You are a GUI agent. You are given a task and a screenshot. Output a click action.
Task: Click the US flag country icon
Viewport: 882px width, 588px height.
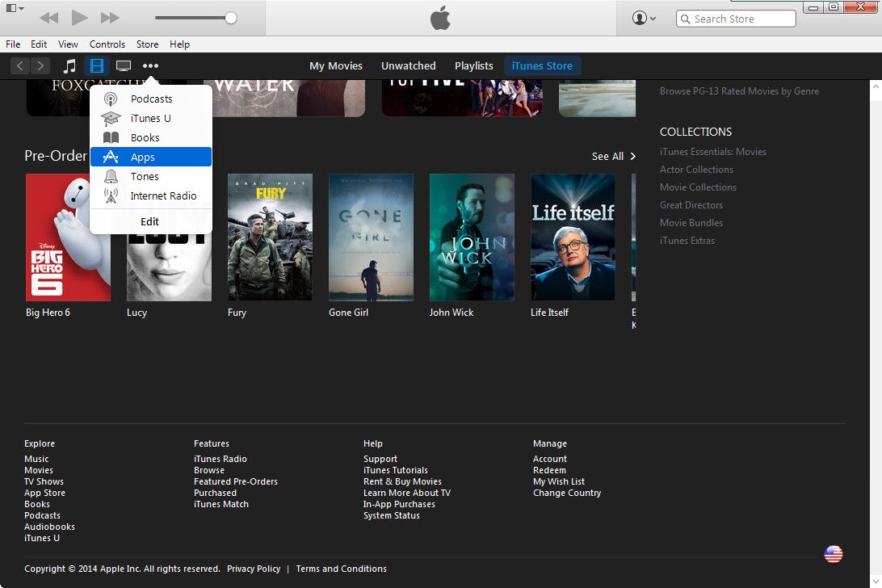[x=833, y=554]
